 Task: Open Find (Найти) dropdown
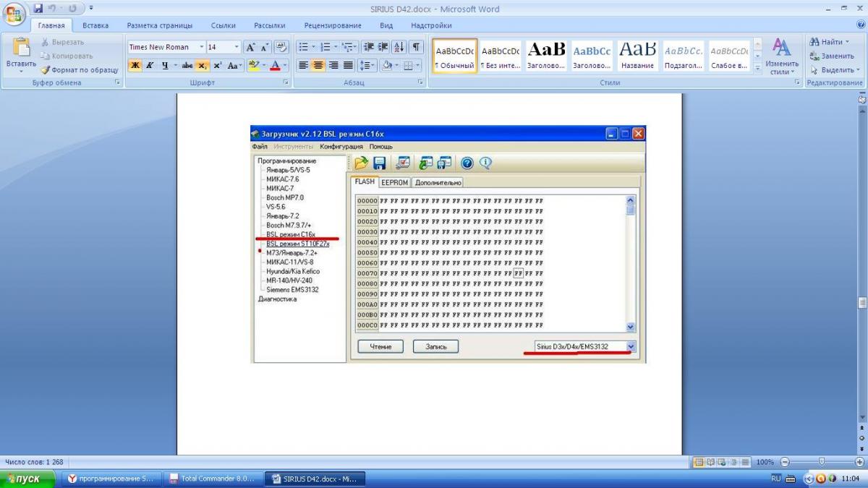(x=829, y=42)
